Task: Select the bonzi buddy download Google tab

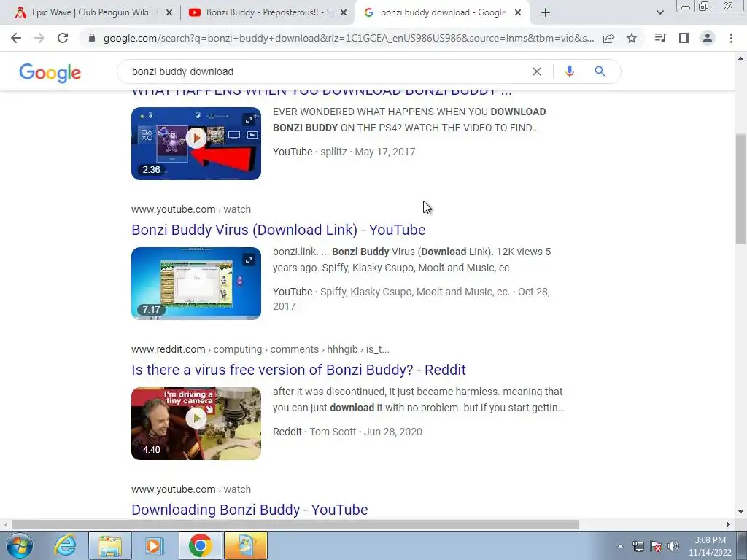Action: coord(441,13)
